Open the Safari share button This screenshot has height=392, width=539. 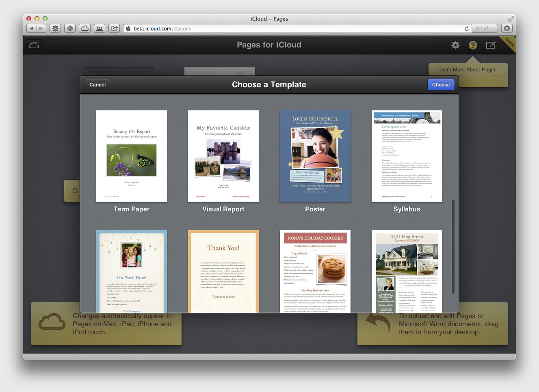(x=115, y=28)
